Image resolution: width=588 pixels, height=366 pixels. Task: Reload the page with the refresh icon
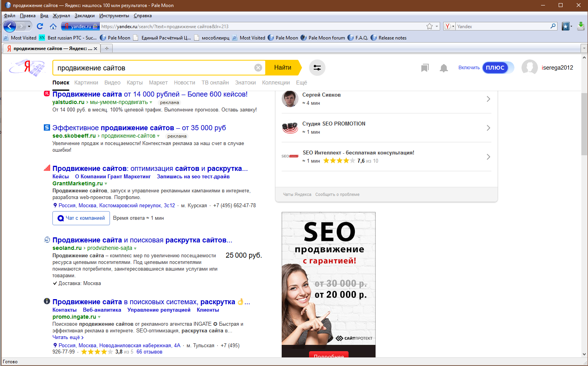pyautogui.click(x=40, y=26)
